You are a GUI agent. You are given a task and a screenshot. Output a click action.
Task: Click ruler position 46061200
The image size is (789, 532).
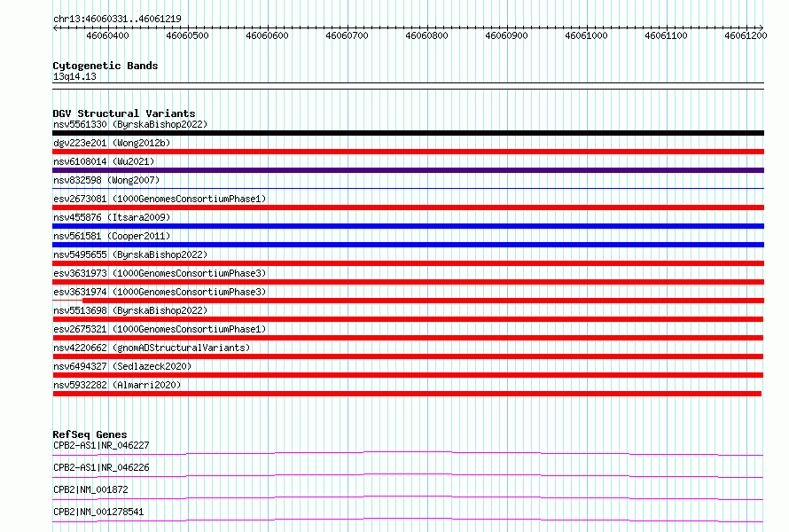[x=746, y=35]
